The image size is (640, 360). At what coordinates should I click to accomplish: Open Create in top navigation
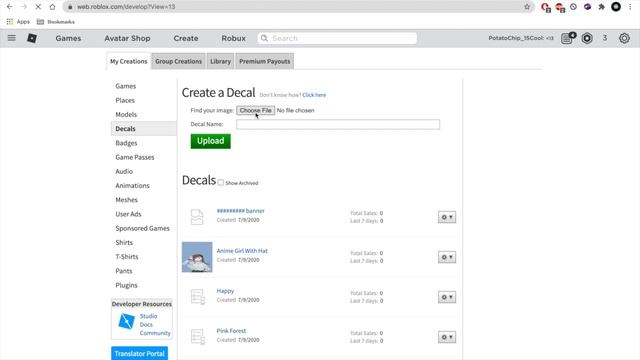186,38
